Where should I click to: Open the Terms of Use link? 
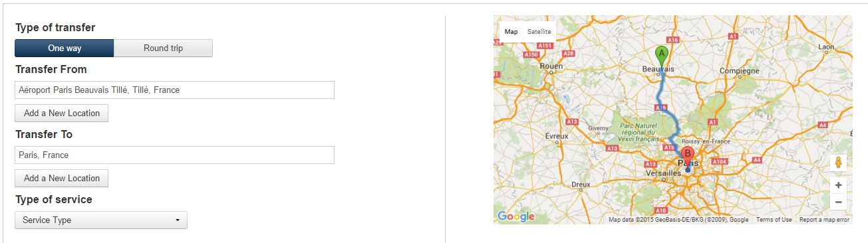774,220
